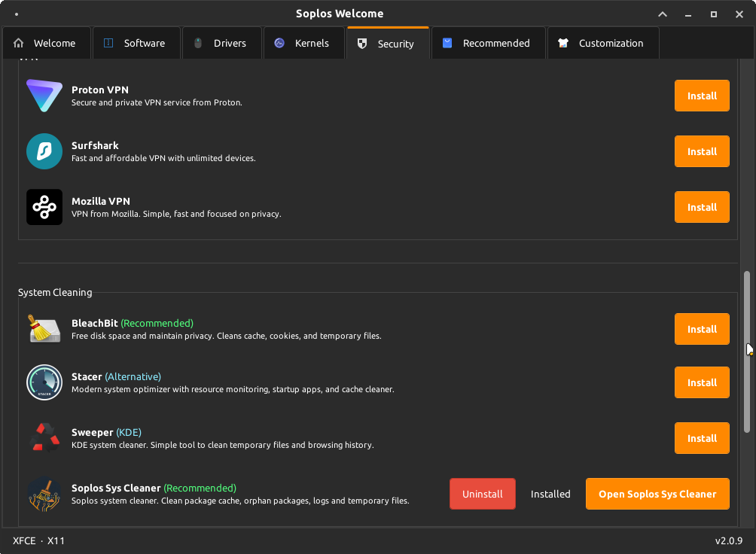Viewport: 756px width, 554px height.
Task: Open Soplos Sys Cleaner
Action: (657, 494)
